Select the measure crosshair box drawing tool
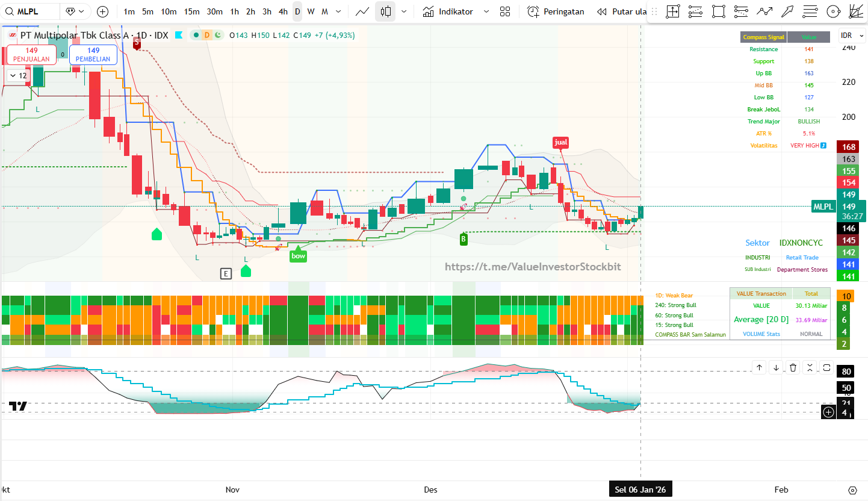This screenshot has width=868, height=501. point(672,11)
